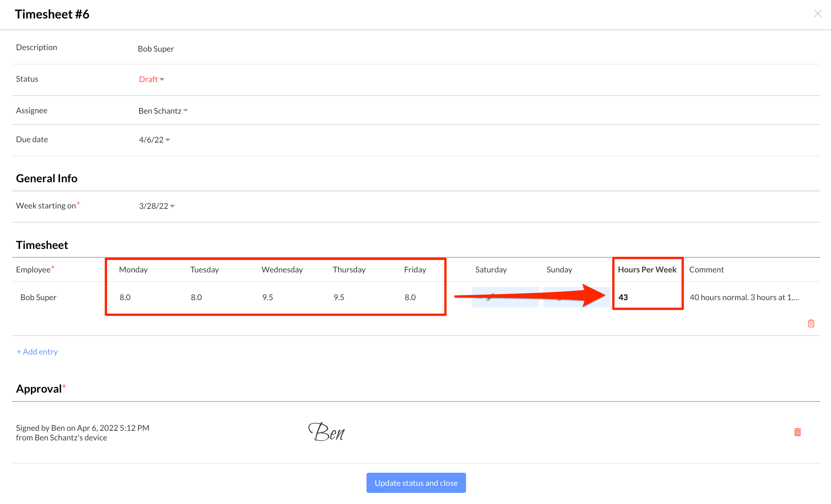Delete the Bob Super timesheet entry
This screenshot has height=504, width=831.
(811, 323)
